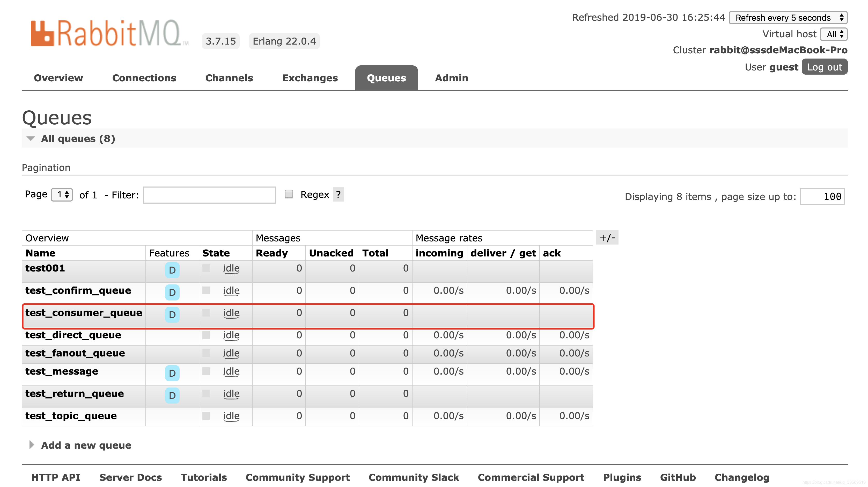
Task: Open the Page number selector
Action: pos(62,195)
